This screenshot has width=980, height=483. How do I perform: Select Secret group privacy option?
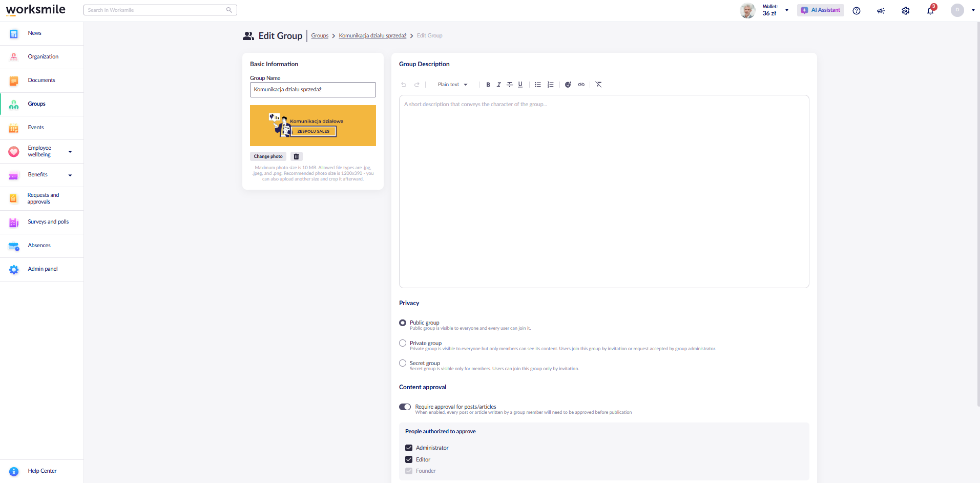[403, 363]
